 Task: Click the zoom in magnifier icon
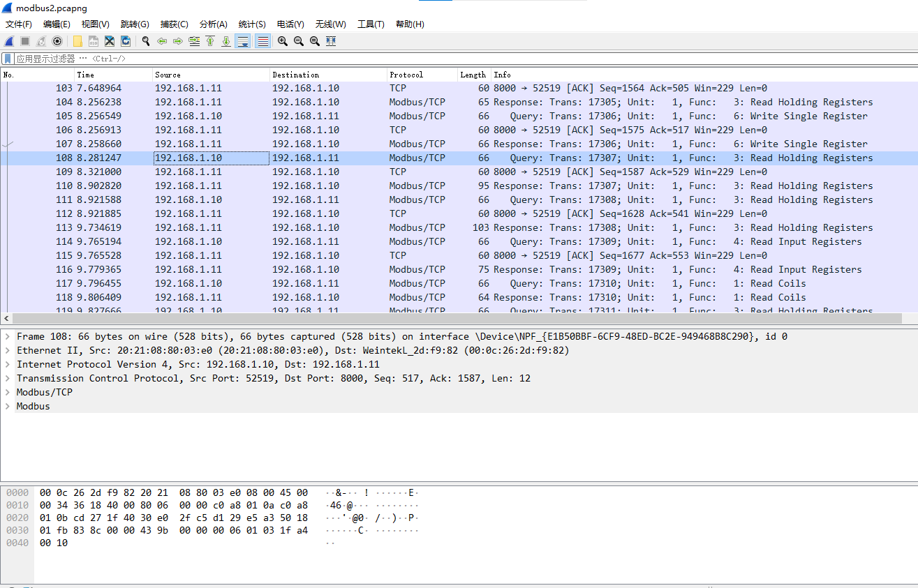coord(283,41)
